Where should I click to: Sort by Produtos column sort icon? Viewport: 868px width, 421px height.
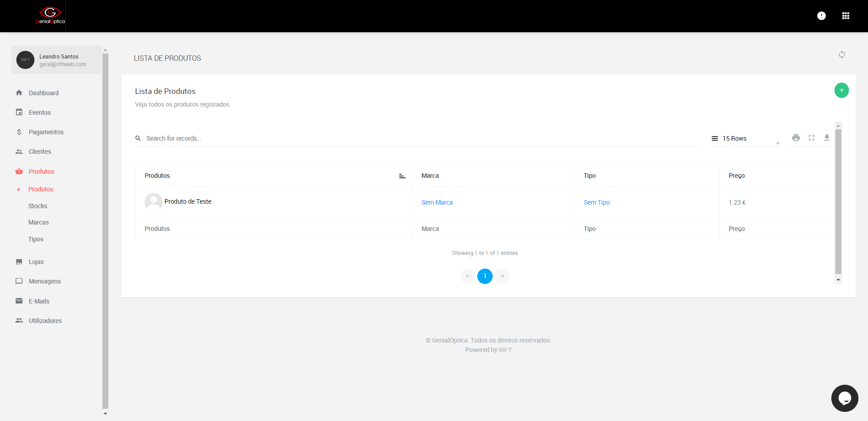[402, 176]
